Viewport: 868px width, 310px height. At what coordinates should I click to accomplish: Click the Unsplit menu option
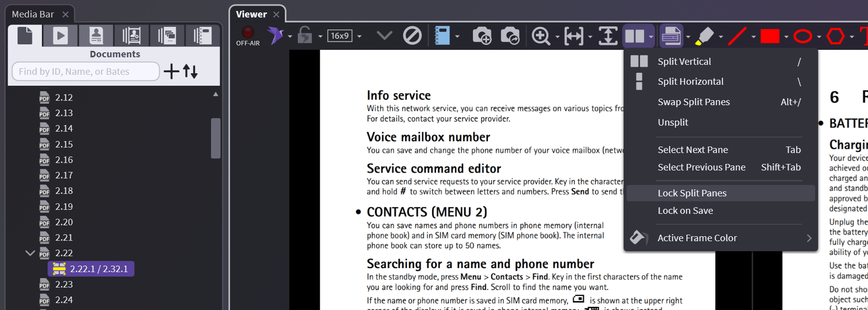click(672, 122)
